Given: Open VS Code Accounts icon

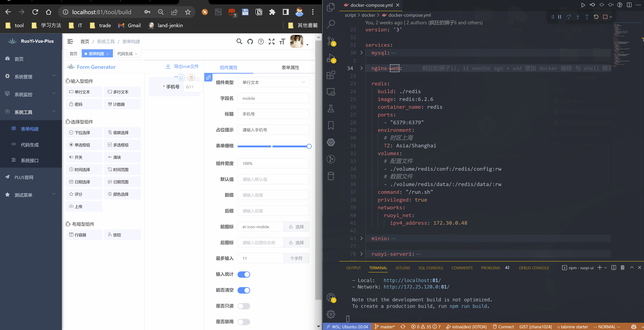Looking at the screenshot, I should [x=331, y=297].
